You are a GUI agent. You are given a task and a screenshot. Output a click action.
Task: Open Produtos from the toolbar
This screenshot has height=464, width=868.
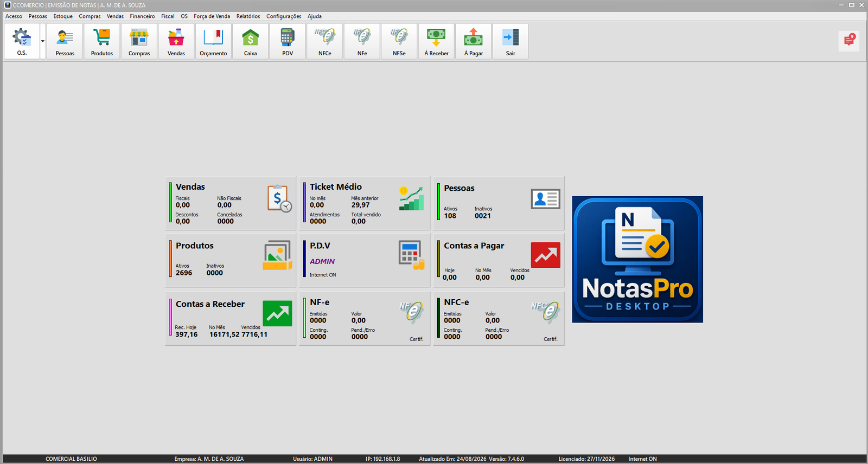102,41
